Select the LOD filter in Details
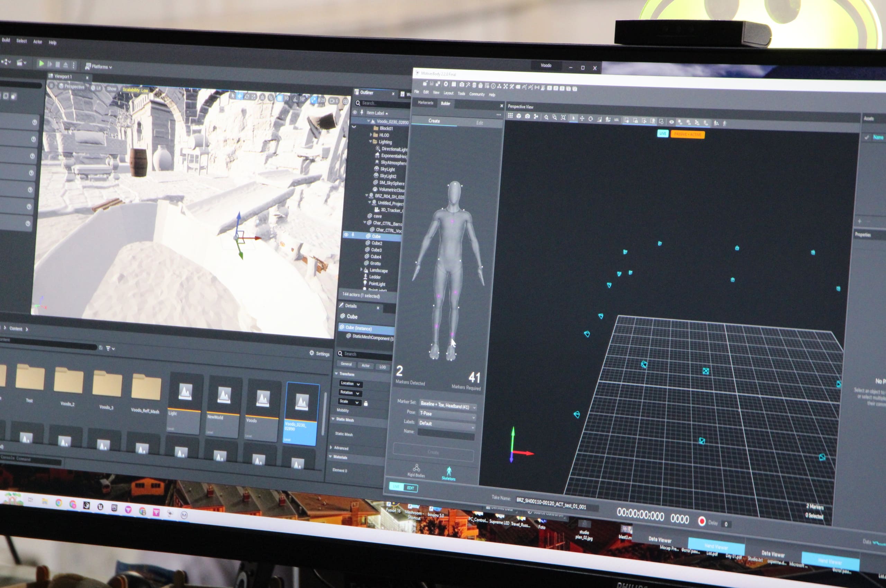 pos(382,367)
